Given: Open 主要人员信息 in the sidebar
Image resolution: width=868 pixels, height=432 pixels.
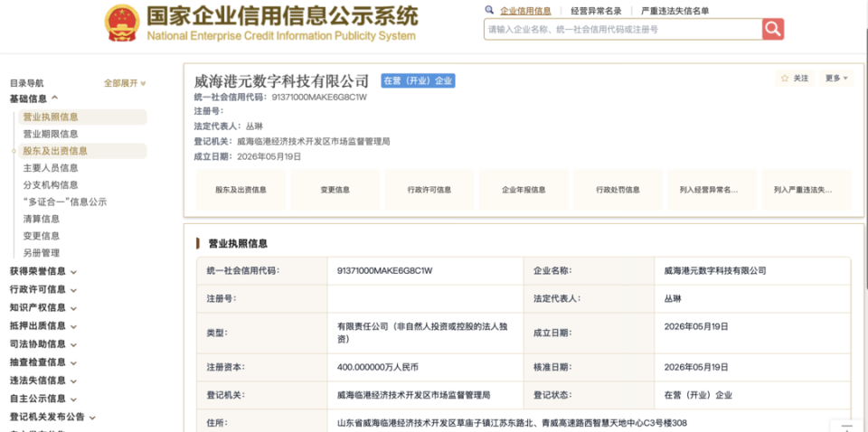Looking at the screenshot, I should tap(51, 167).
